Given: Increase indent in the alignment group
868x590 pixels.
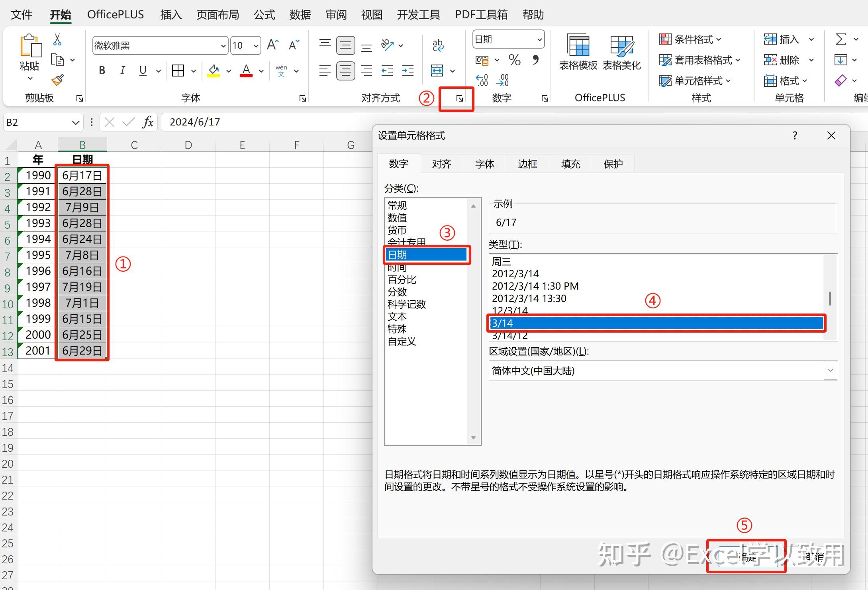Looking at the screenshot, I should [408, 71].
